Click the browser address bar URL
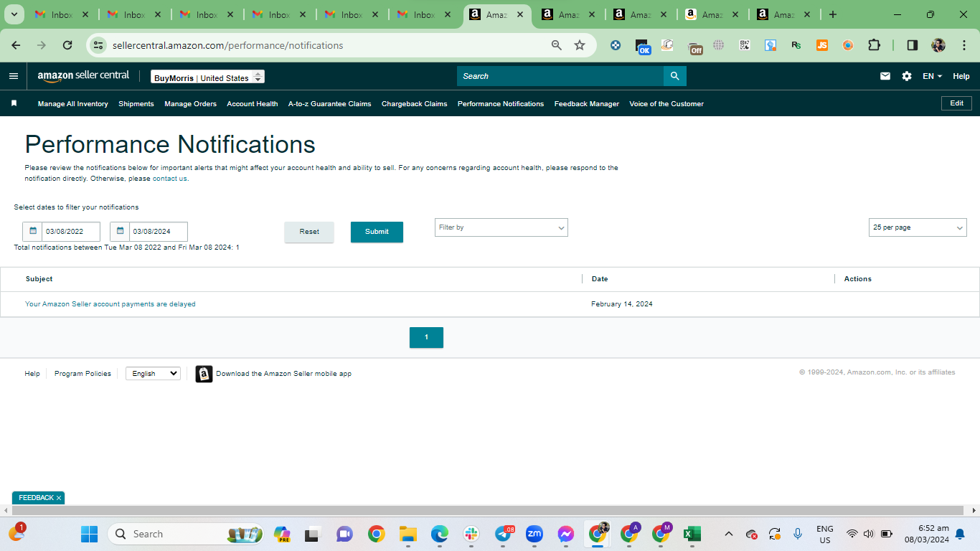Screen dimensions: 980x551 228,45
